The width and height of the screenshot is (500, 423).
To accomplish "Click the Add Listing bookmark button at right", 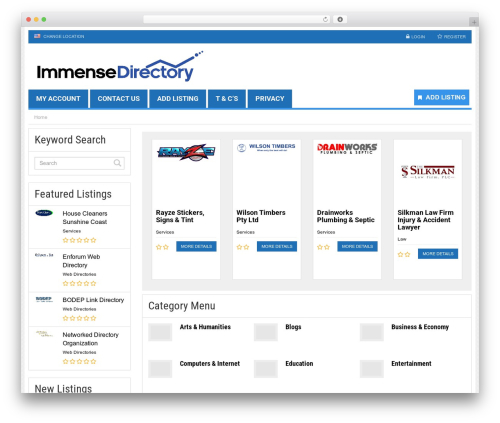I will tap(442, 97).
